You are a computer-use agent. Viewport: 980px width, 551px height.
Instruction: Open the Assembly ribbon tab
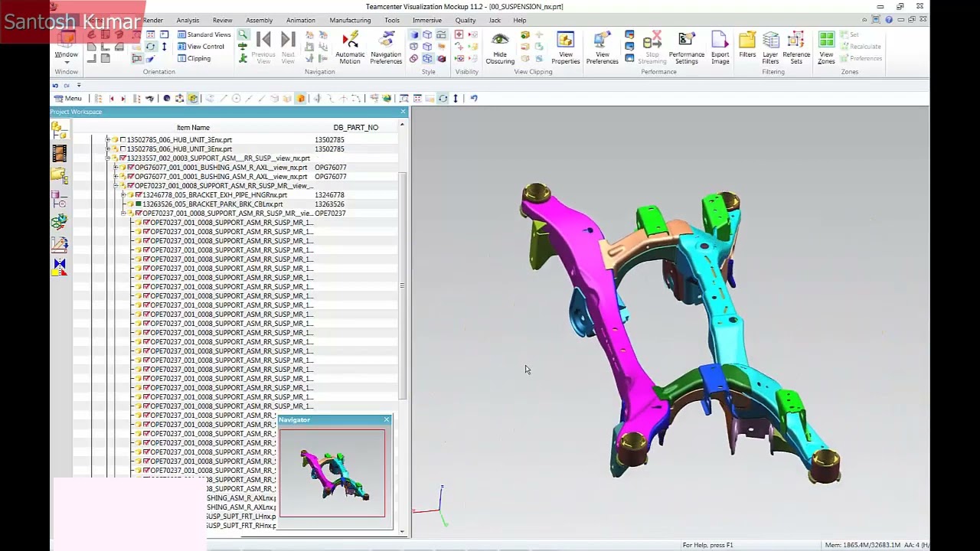(x=259, y=20)
